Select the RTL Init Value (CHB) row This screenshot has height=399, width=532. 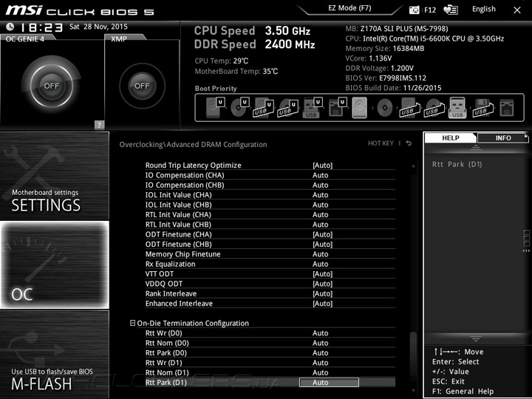[x=270, y=225]
